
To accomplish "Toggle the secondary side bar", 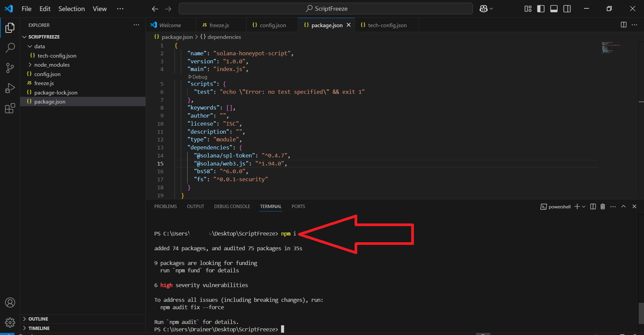I will [567, 9].
